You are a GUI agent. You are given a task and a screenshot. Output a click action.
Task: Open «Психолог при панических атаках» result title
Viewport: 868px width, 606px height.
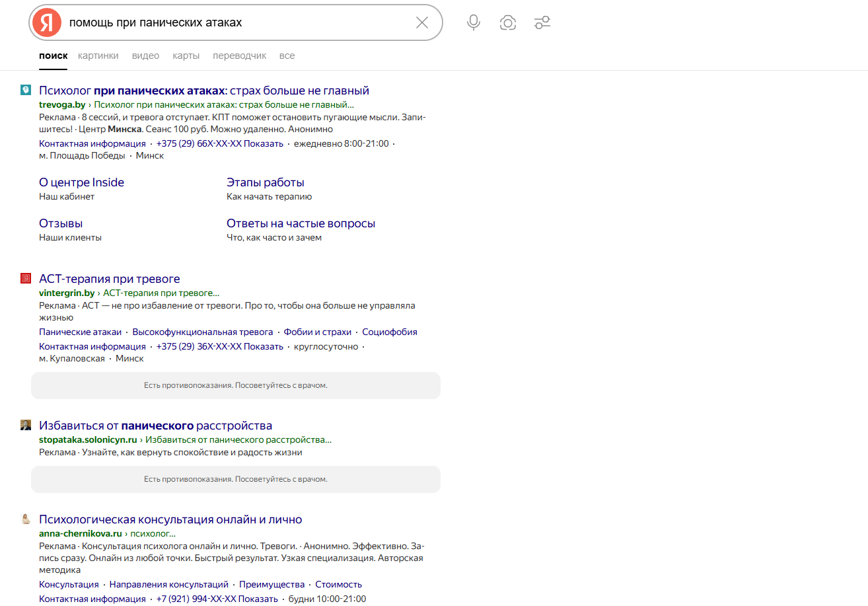[x=204, y=91]
